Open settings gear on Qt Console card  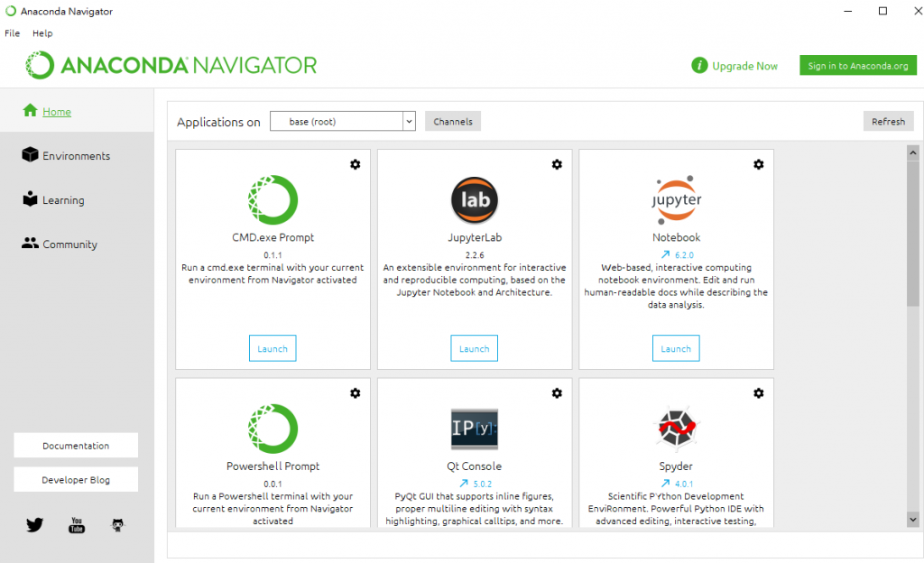pos(557,392)
